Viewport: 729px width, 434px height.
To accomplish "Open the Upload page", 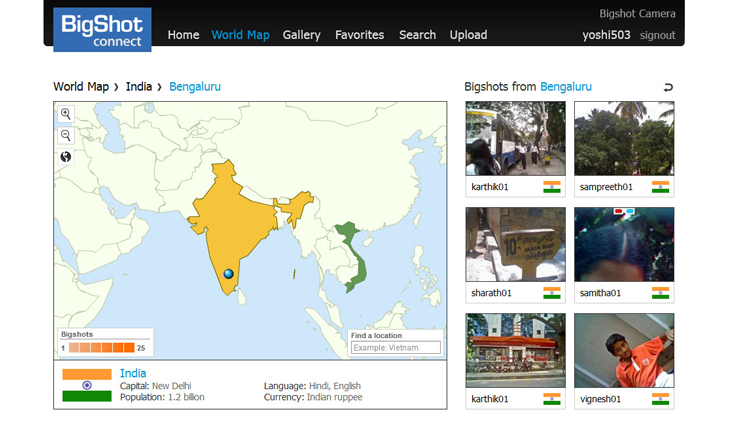I will (x=468, y=35).
